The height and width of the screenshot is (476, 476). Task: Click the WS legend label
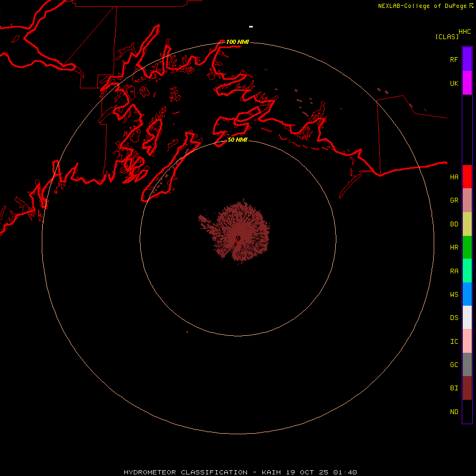(454, 295)
